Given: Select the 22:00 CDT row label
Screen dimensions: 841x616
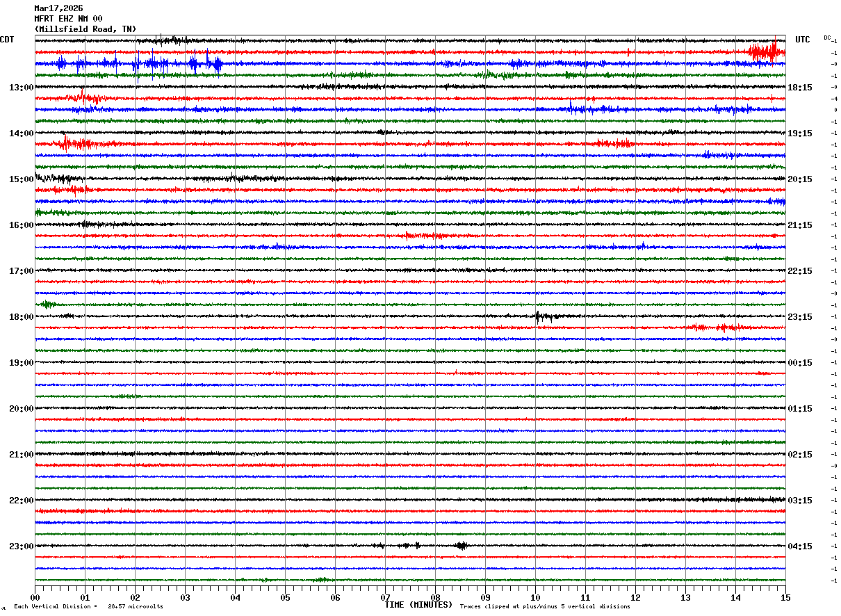Looking at the screenshot, I should tap(21, 501).
